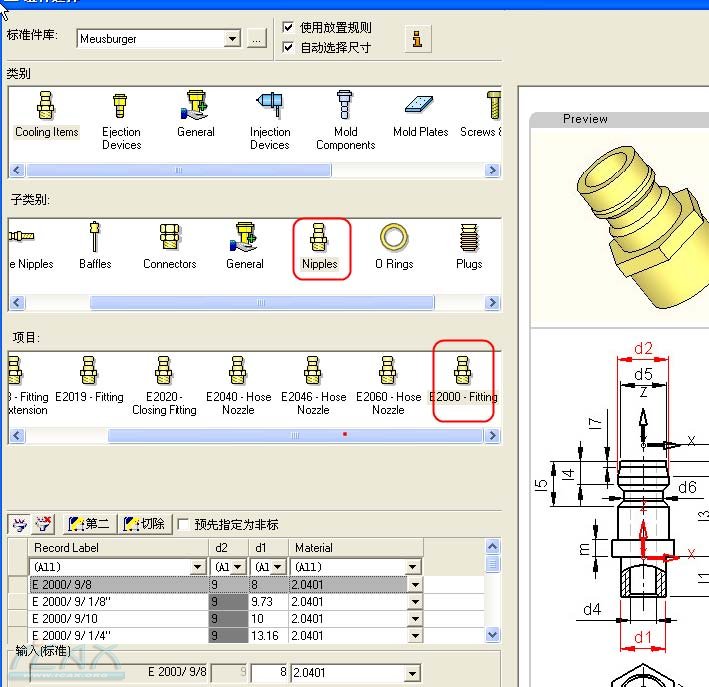Image resolution: width=709 pixels, height=687 pixels.
Task: Select the Injection Devices category icon
Action: click(269, 119)
